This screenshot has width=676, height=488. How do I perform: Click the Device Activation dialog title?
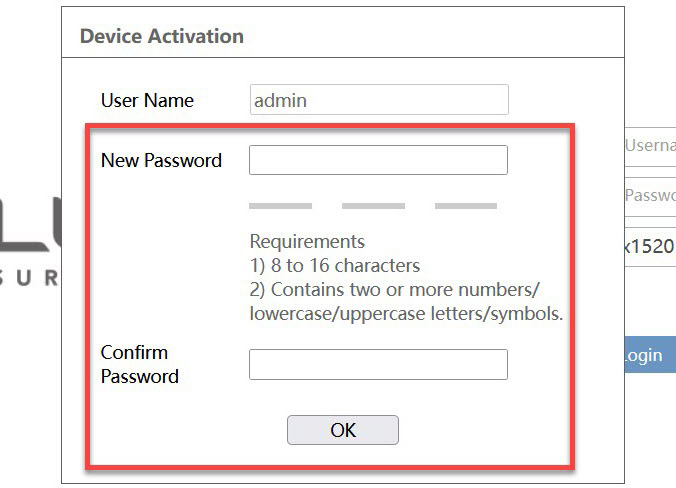[x=161, y=36]
